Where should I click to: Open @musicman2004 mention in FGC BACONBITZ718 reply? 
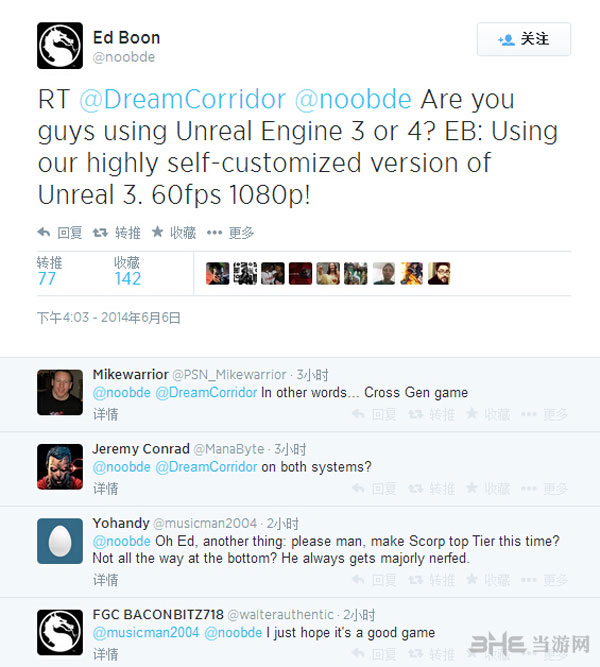pos(147,632)
